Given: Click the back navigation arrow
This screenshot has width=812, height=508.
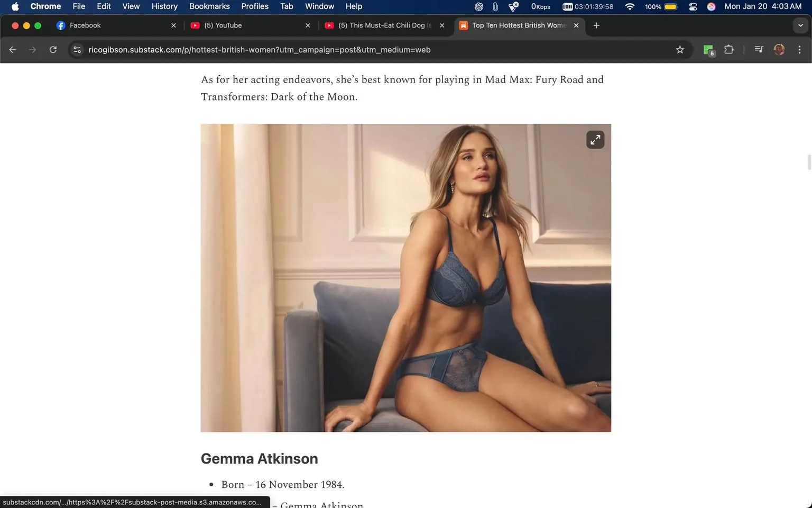Looking at the screenshot, I should [x=12, y=49].
